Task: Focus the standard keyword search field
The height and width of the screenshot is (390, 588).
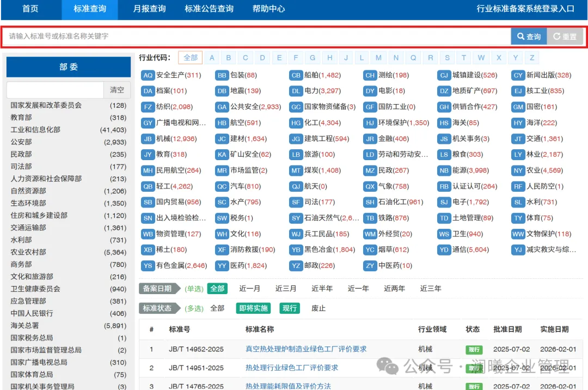Action: point(257,36)
